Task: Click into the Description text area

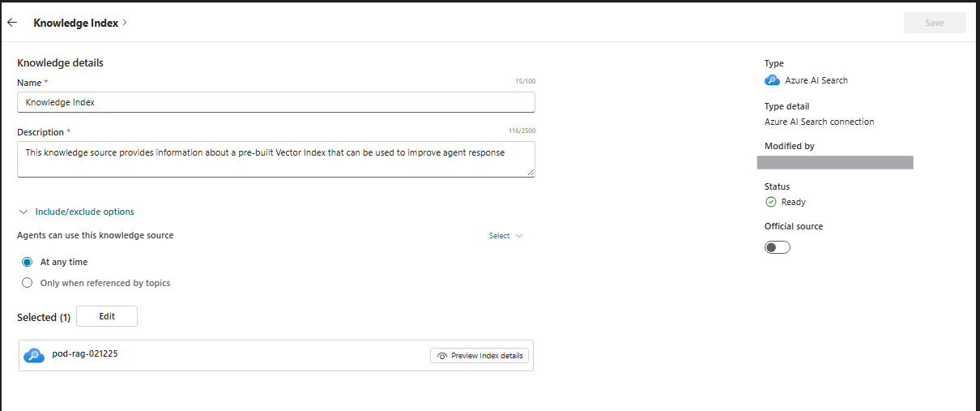Action: pos(275,159)
